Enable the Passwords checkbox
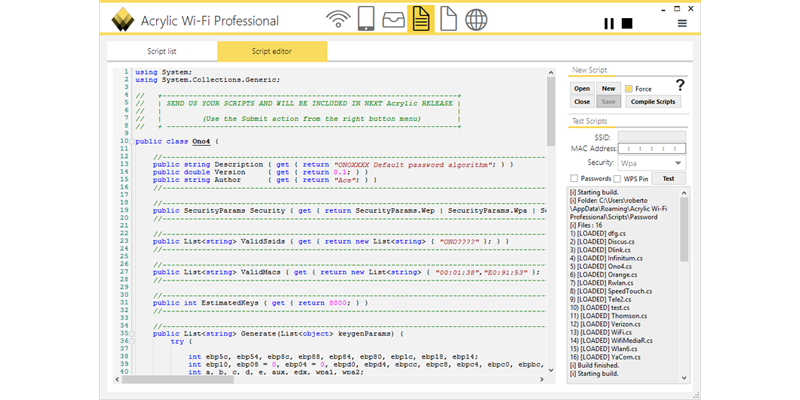800x400 pixels. coord(574,178)
